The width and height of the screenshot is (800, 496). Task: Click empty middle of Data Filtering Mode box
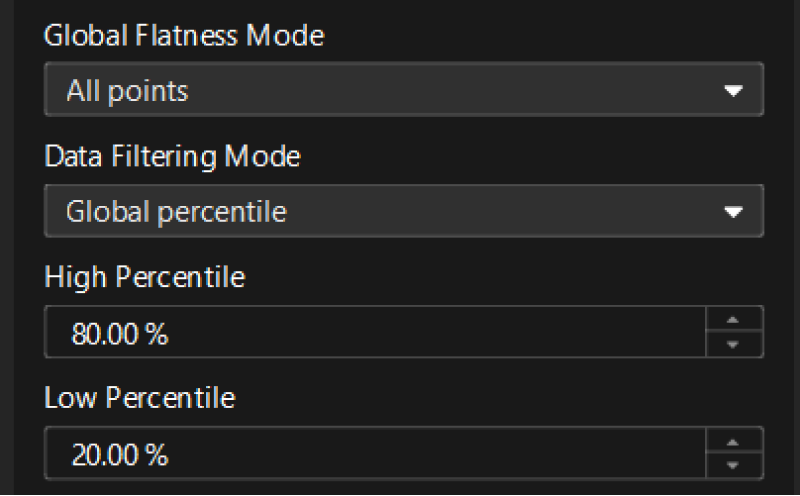(480, 211)
